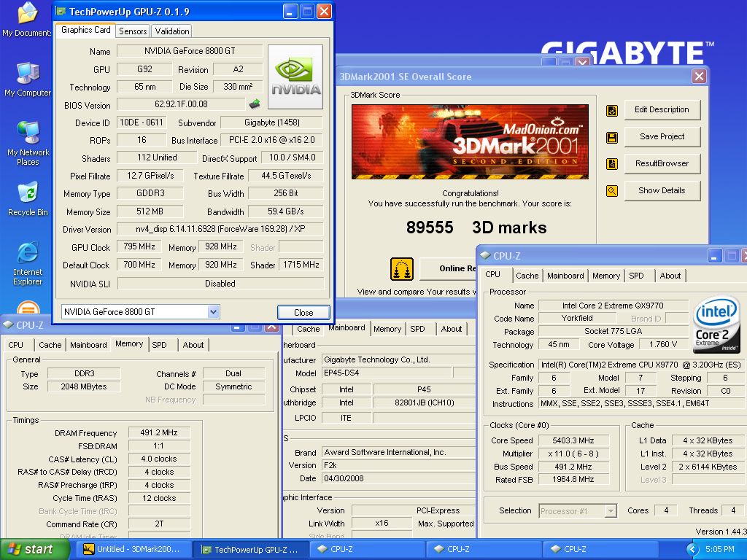
Task: Click the magnifier icon beside Show Details
Action: pos(612,191)
